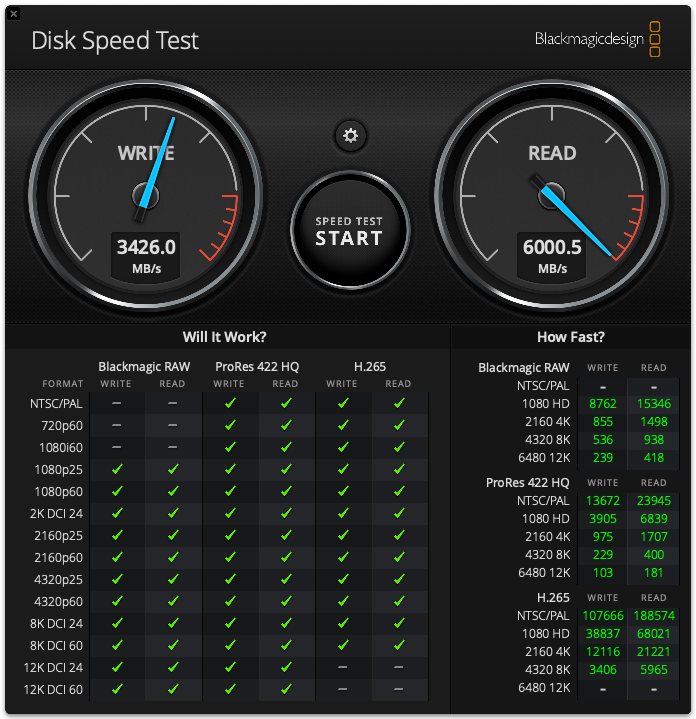
Task: Open settings with the gear icon
Action: (350, 136)
